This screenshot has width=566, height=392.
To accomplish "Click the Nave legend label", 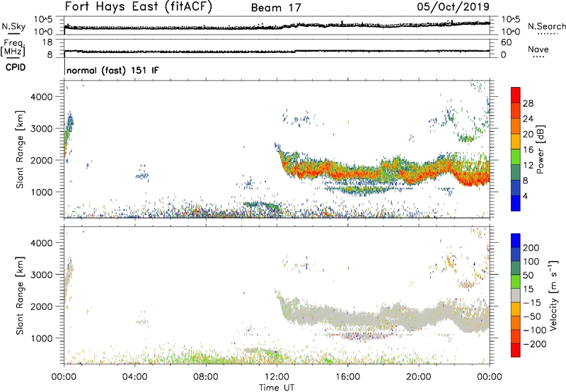I will pos(541,50).
